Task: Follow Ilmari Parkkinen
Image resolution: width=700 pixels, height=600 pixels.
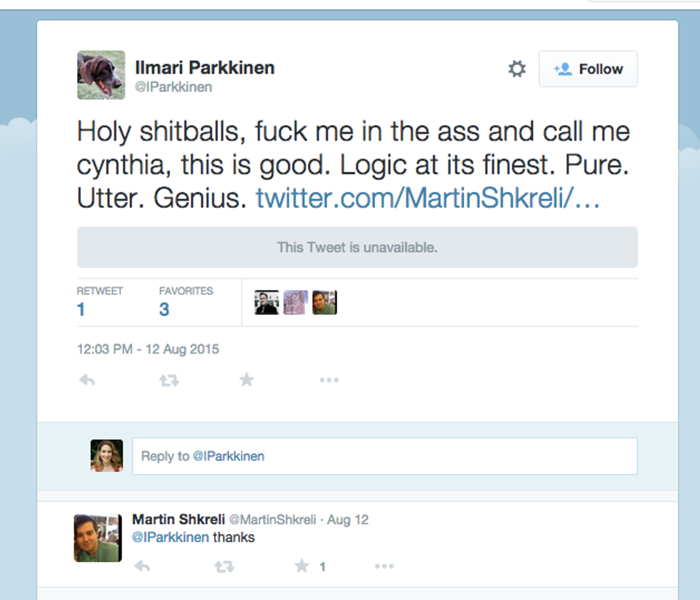Action: coord(588,69)
